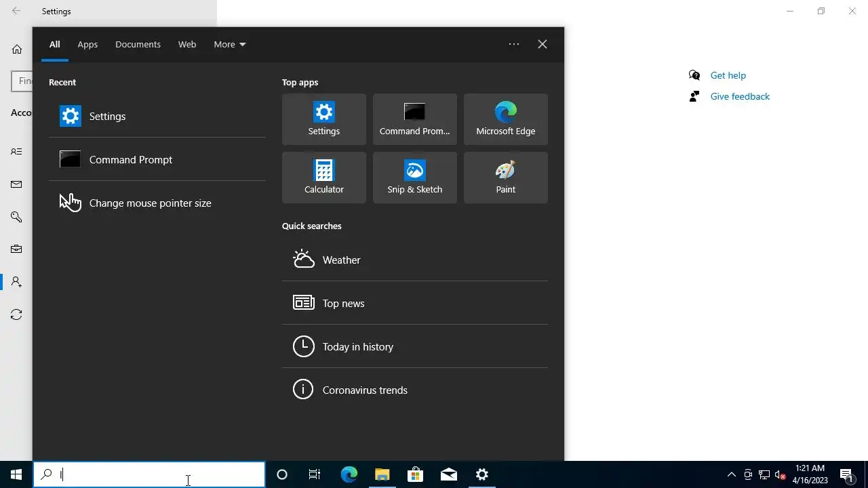
Task: Open search options ellipsis menu
Action: [514, 44]
